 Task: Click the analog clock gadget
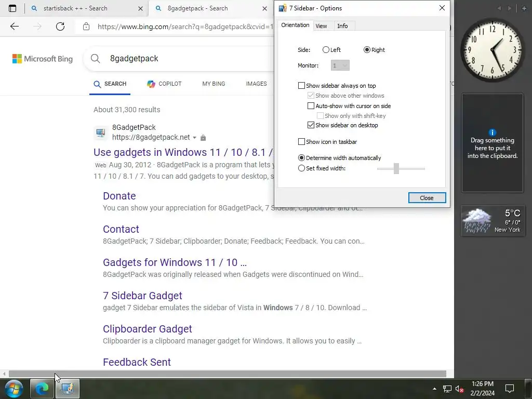click(x=492, y=50)
